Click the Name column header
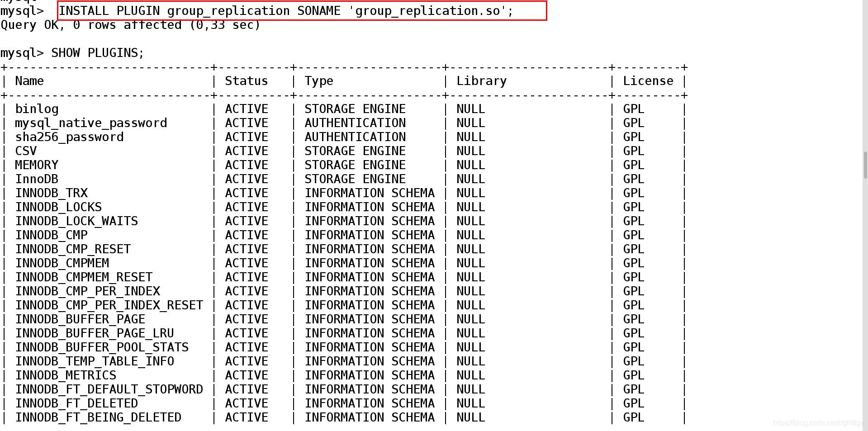The image size is (868, 431). click(x=29, y=81)
